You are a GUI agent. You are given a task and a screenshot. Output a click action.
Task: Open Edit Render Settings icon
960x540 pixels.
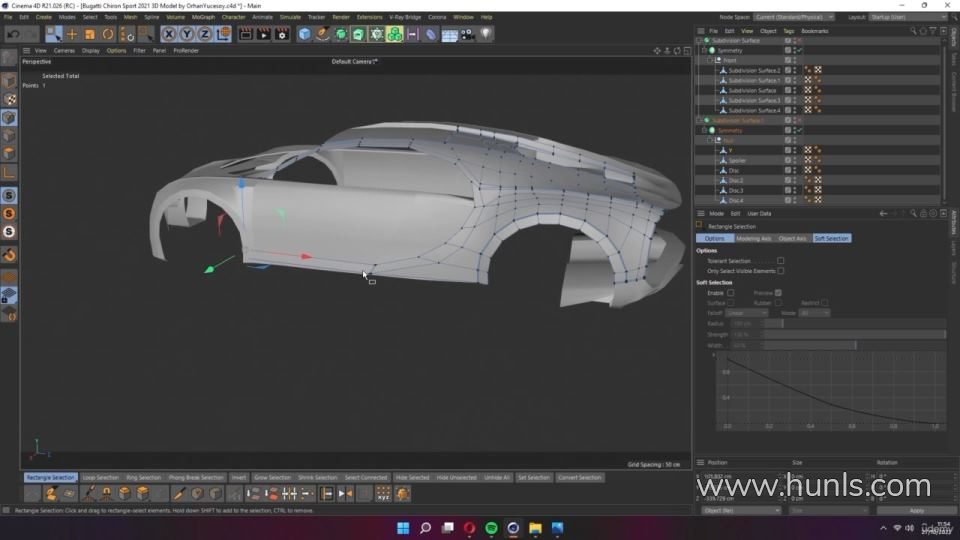point(282,34)
